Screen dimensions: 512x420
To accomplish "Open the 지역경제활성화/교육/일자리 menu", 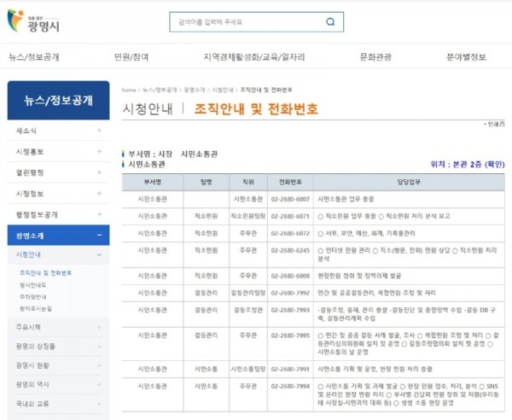I will point(254,57).
